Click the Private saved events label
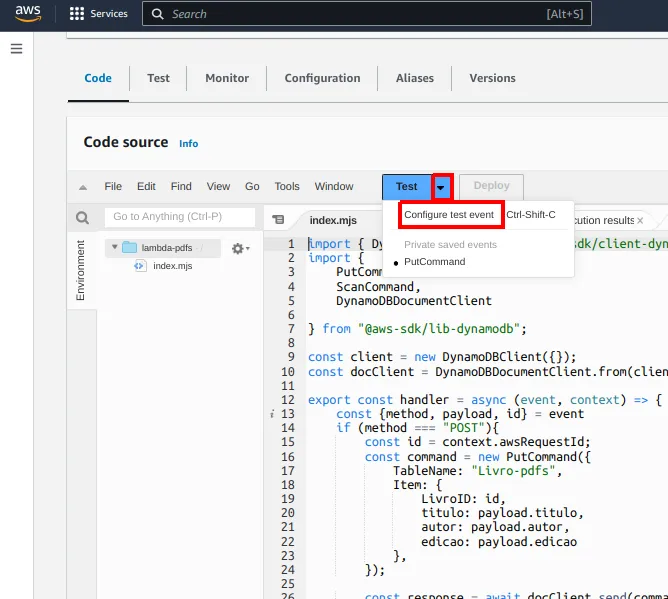668x599 pixels. pos(450,245)
